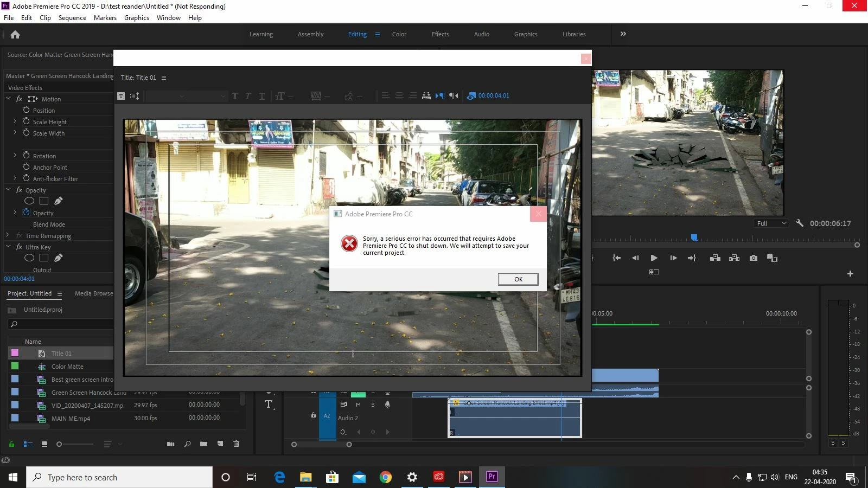Expand the Scale Height property

click(x=15, y=121)
